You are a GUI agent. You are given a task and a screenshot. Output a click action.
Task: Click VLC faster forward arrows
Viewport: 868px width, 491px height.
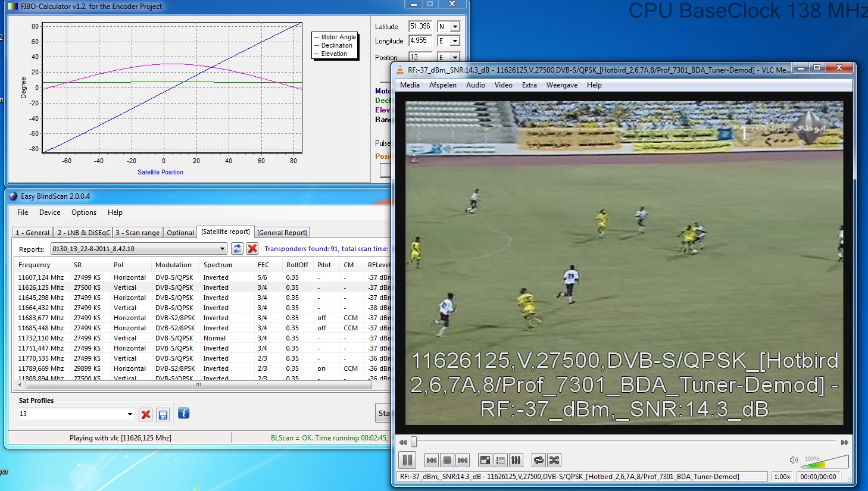click(x=844, y=442)
